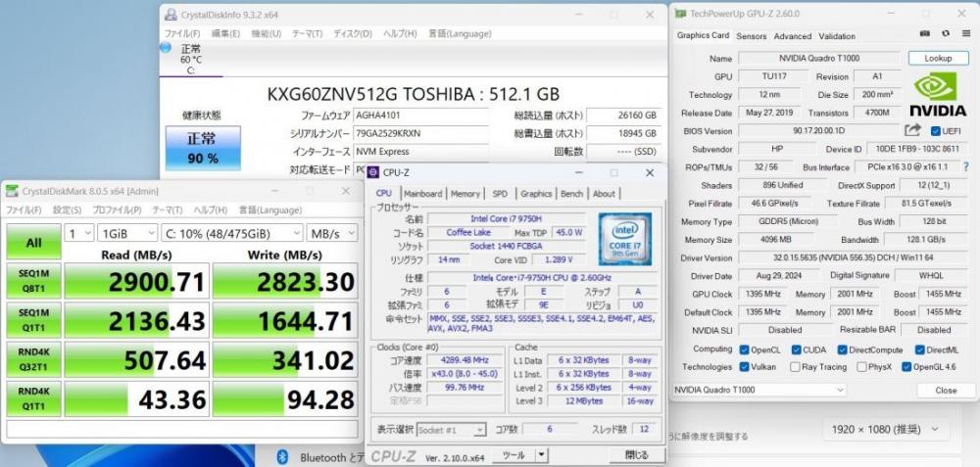Click the Bluetooth icon in the Settings window

pyautogui.click(x=282, y=456)
